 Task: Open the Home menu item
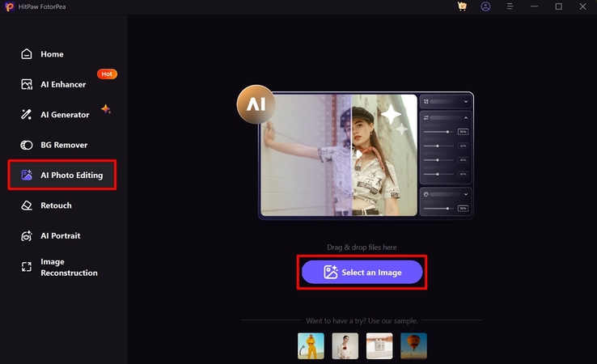[52, 54]
